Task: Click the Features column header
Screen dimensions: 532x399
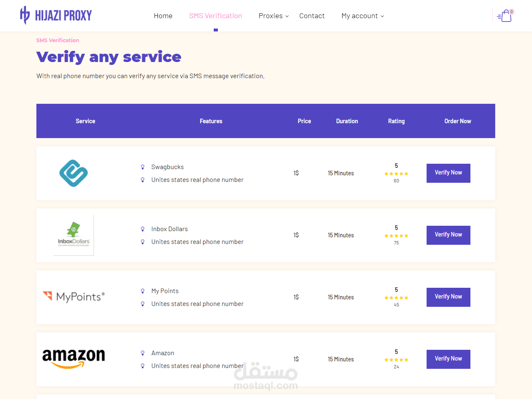Action: (211, 121)
